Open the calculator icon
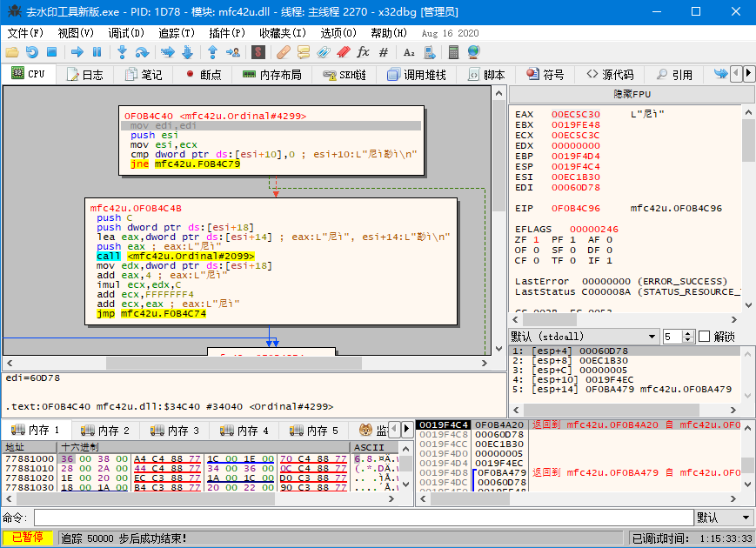The width and height of the screenshot is (756, 548). coord(453,52)
